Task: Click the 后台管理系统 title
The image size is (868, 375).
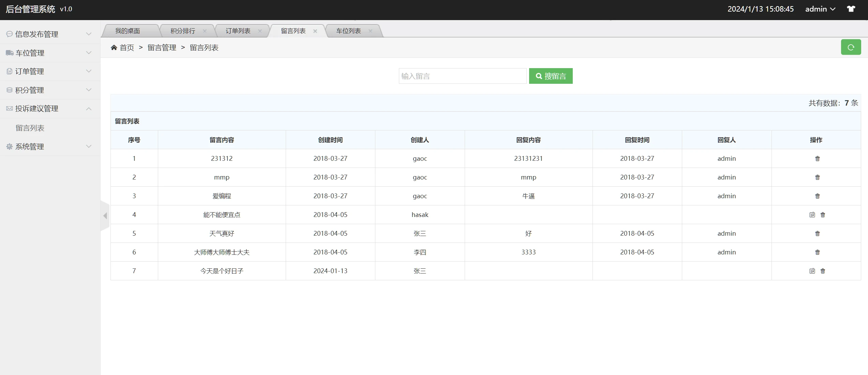Action: [30, 9]
